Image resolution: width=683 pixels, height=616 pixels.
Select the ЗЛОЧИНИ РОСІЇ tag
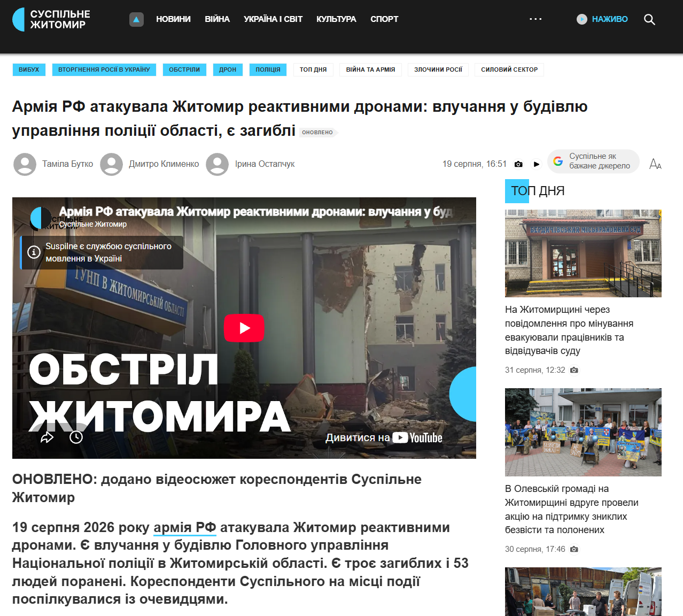(x=438, y=70)
